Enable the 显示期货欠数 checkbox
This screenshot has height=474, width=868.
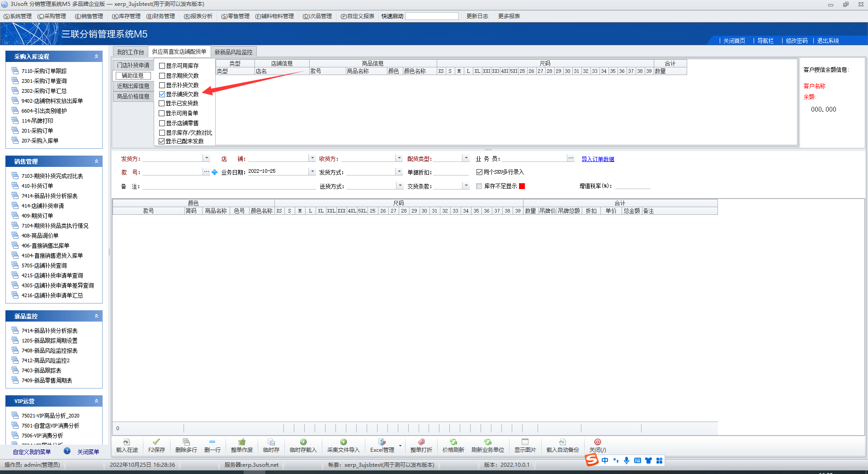(162, 76)
